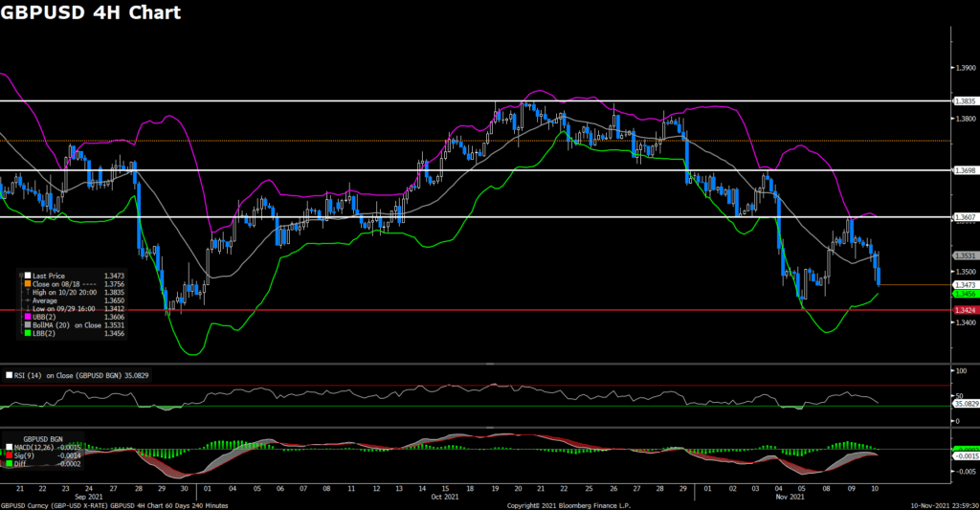Click the MACD axis label -0.005
980x510 pixels.
(x=965, y=472)
